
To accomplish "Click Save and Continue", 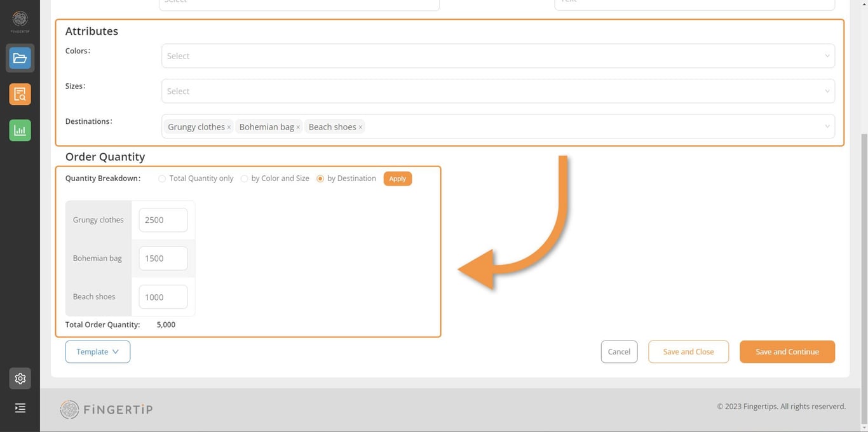I will pyautogui.click(x=787, y=352).
